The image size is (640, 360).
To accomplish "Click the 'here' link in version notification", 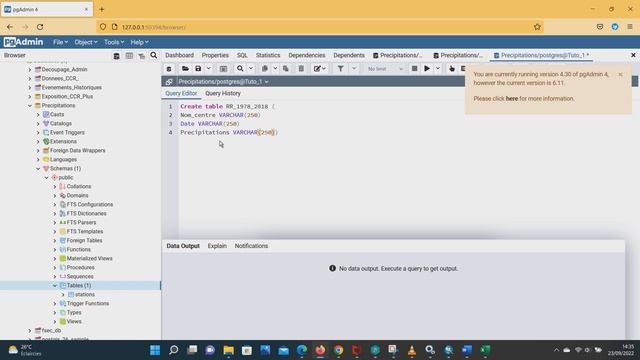I will pyautogui.click(x=511, y=98).
